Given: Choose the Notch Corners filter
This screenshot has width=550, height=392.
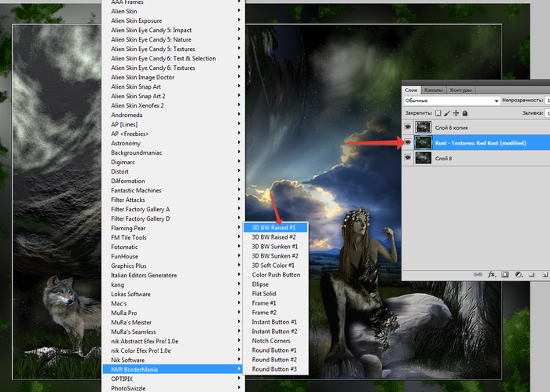Looking at the screenshot, I should (275, 341).
